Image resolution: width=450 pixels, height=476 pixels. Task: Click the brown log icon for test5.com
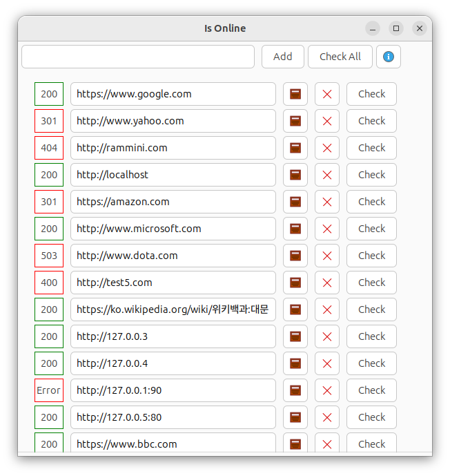click(x=295, y=283)
